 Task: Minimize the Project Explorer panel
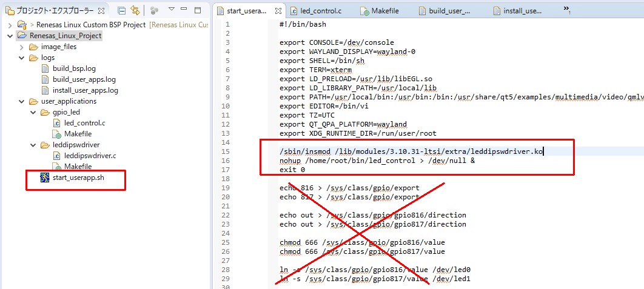point(185,10)
